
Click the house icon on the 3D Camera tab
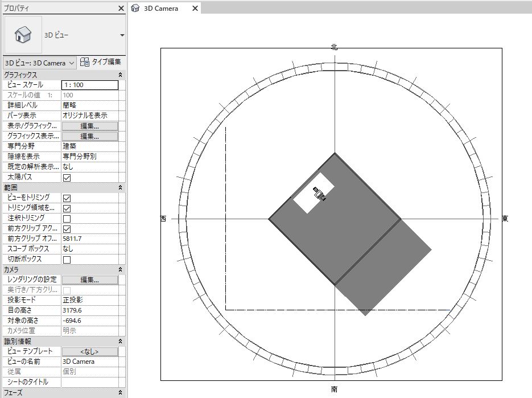134,8
